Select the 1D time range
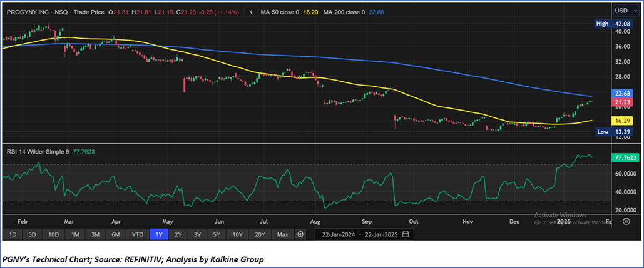 [13, 234]
